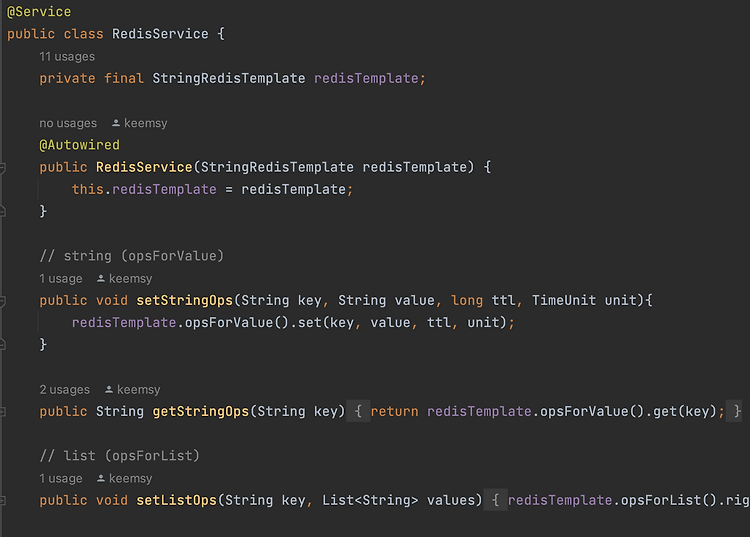This screenshot has height=537, width=750.
Task: Click the redisTemplate field name in declaration
Action: pyautogui.click(x=366, y=78)
